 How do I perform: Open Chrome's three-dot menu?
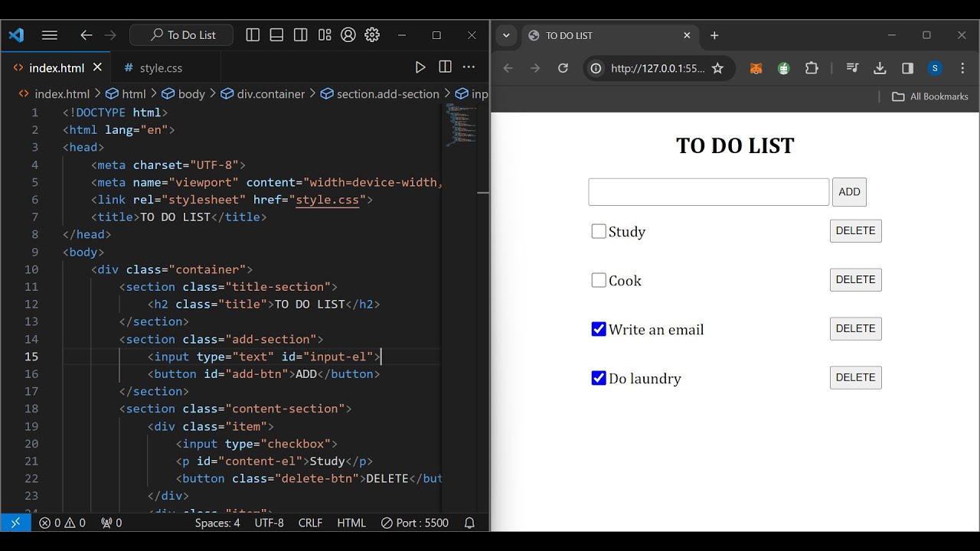pos(962,68)
